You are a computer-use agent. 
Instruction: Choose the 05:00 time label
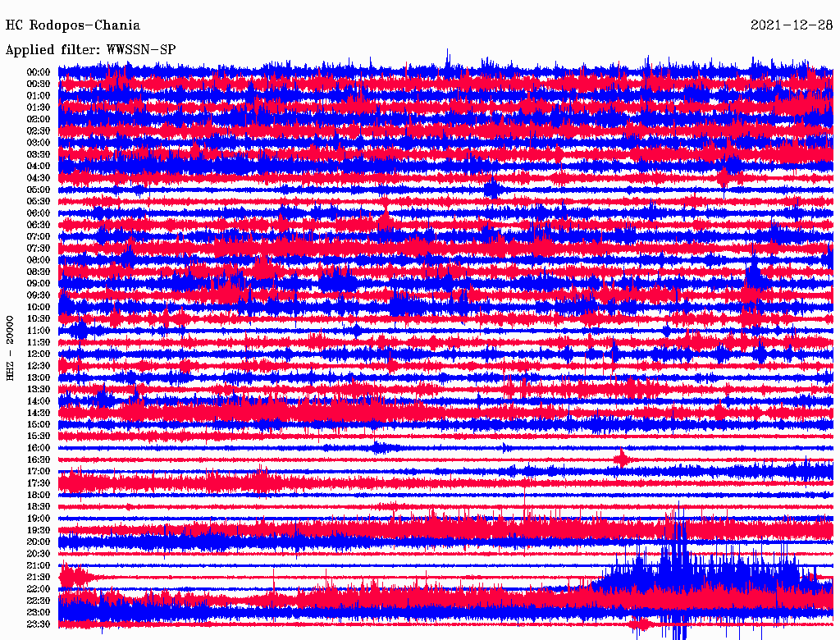tap(39, 190)
